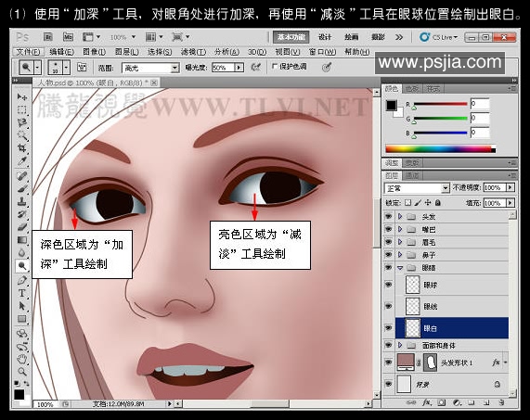
Task: Hide the 眉毛 layer group
Action: 388,242
